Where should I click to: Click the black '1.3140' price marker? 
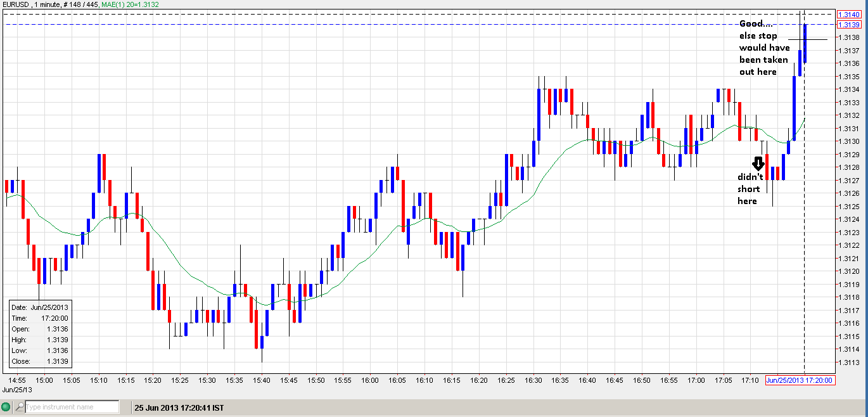point(848,14)
